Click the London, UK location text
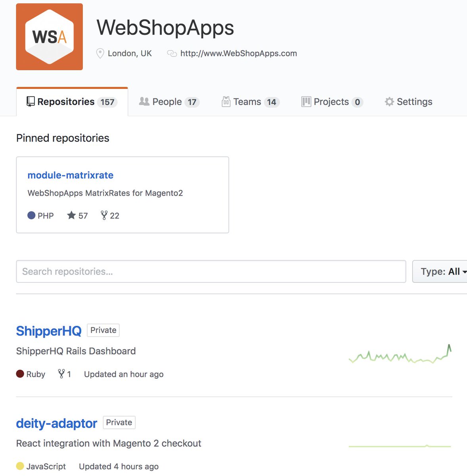The height and width of the screenshot is (476, 467). tap(130, 54)
